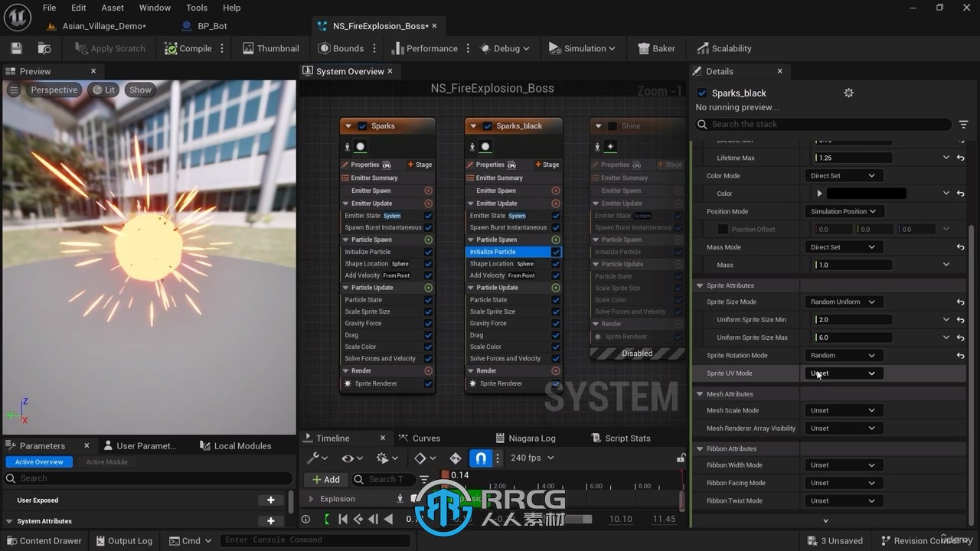Image resolution: width=980 pixels, height=551 pixels.
Task: Reset Lifetime Max to default arrow
Action: tap(961, 158)
